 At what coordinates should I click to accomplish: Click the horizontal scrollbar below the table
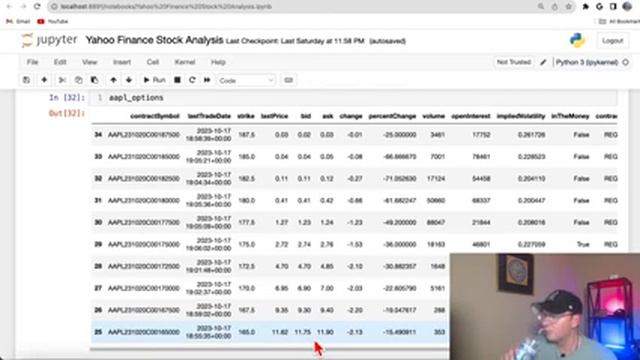(269, 349)
